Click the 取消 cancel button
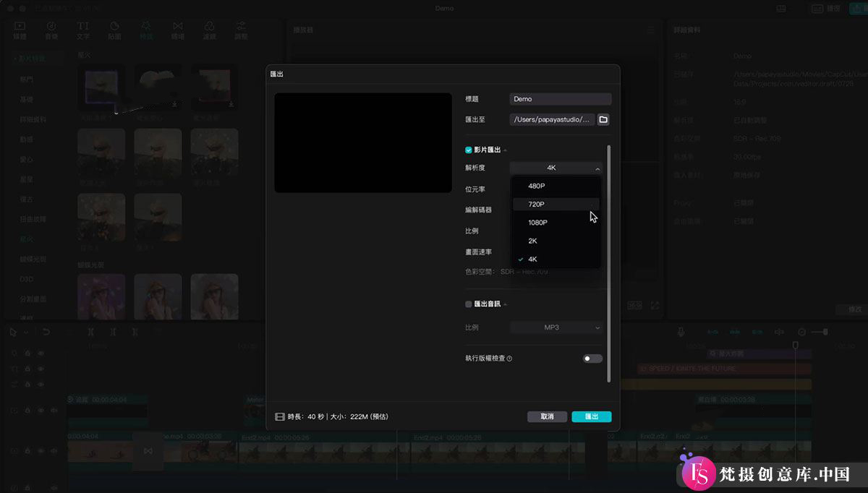This screenshot has width=868, height=493. [547, 416]
